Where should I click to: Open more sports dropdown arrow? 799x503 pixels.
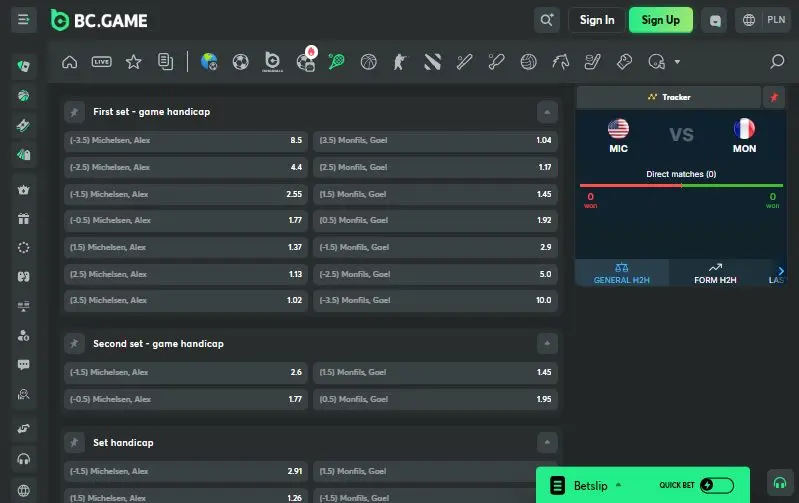click(677, 62)
